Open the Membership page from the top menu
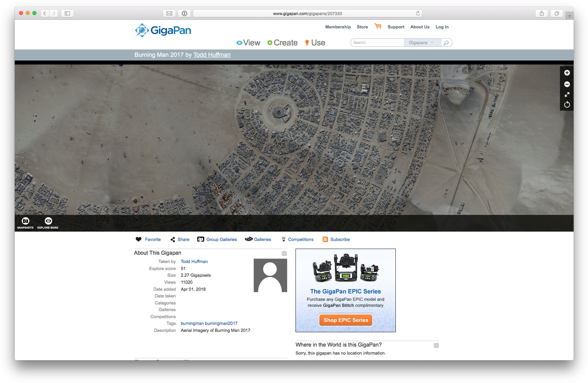The height and width of the screenshot is (383, 588). pos(338,27)
